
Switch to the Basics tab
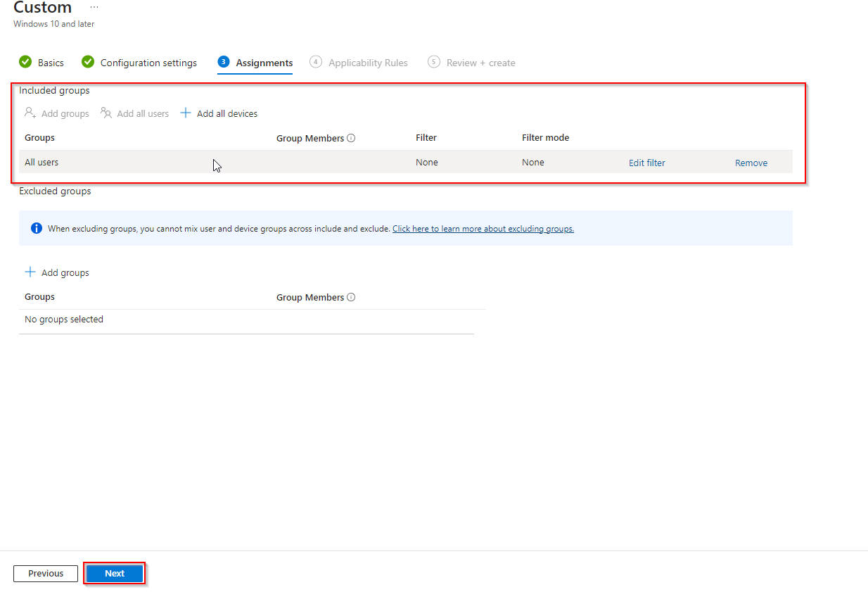tap(49, 63)
